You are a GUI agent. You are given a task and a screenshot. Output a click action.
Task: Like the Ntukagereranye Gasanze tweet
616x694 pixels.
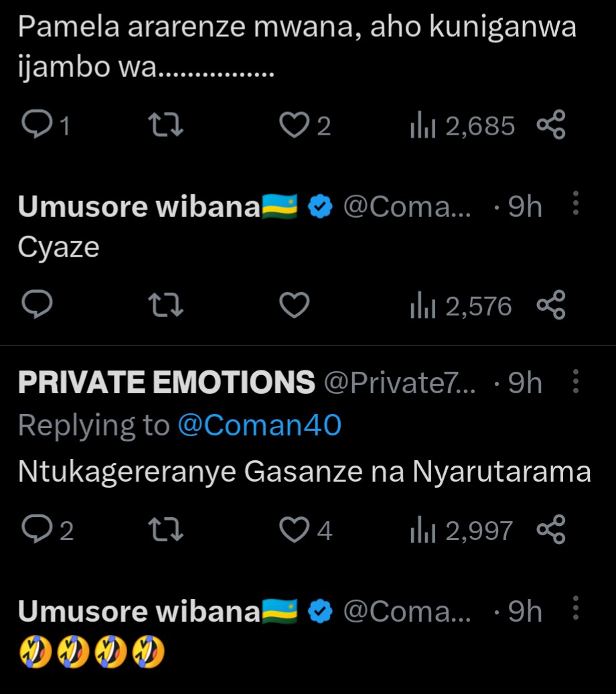293,531
